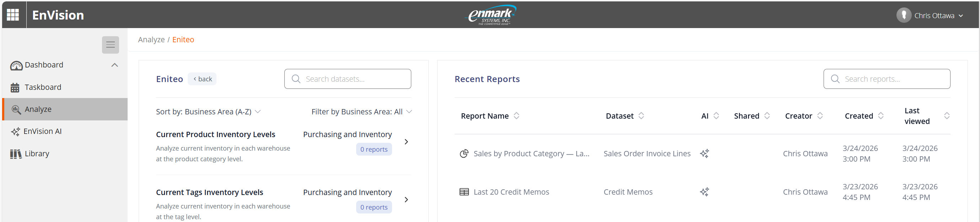Open the Last 20 Credit Memos report
Viewport: 980px width, 222px height.
tap(511, 192)
